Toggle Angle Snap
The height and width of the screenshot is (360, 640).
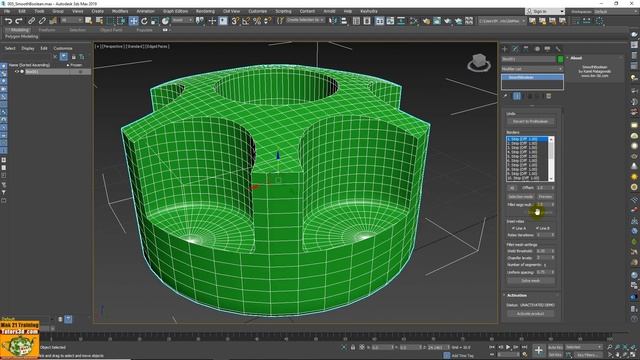point(246,20)
